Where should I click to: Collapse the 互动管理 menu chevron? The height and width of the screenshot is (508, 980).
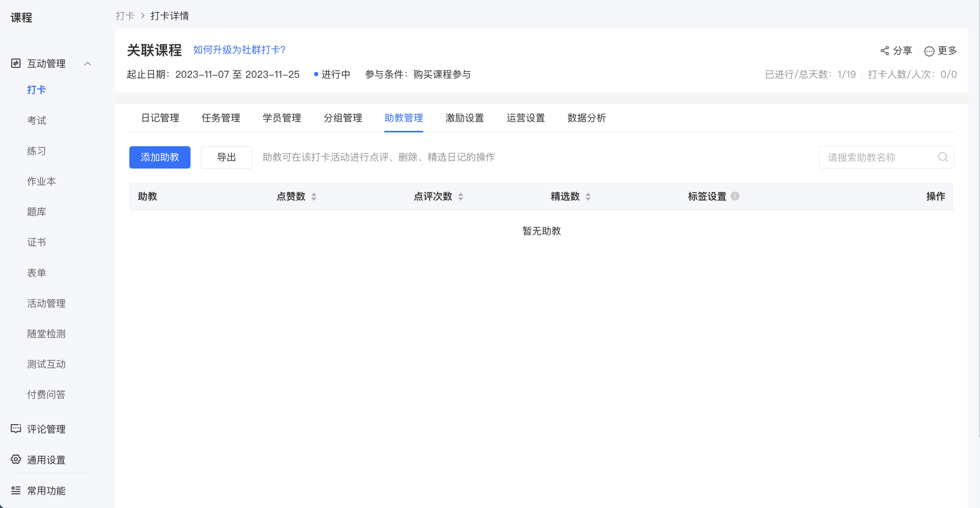coord(88,64)
